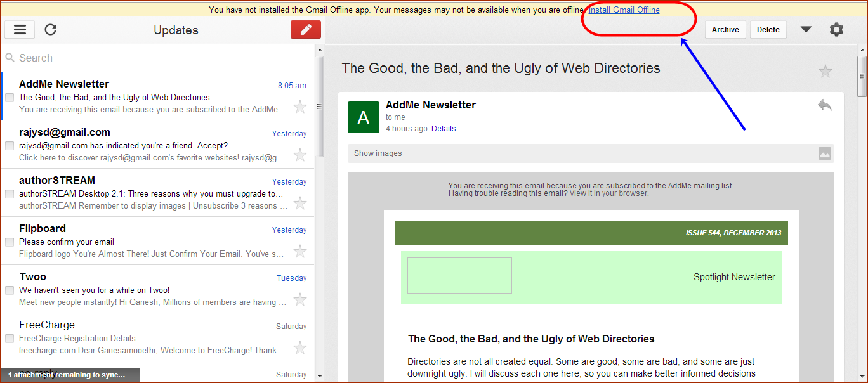Tick the Twoo checkbox
This screenshot has width=868, height=383.
(x=10, y=290)
